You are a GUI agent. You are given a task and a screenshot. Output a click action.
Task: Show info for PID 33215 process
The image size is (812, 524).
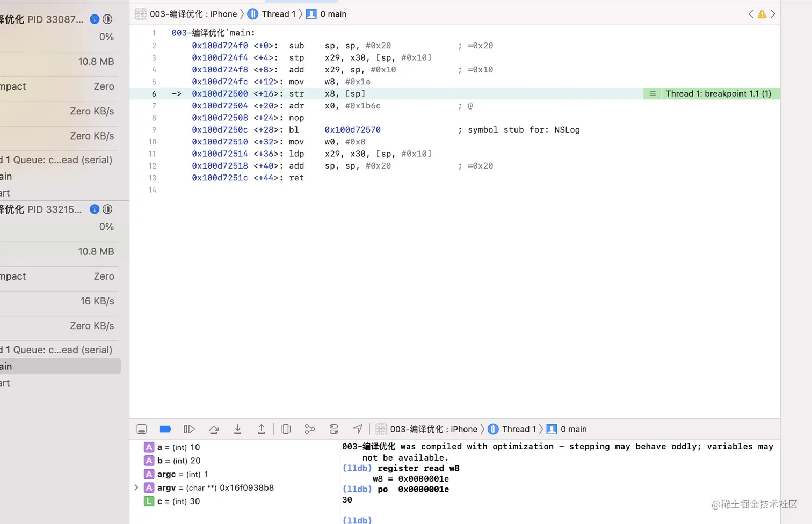[x=95, y=209]
